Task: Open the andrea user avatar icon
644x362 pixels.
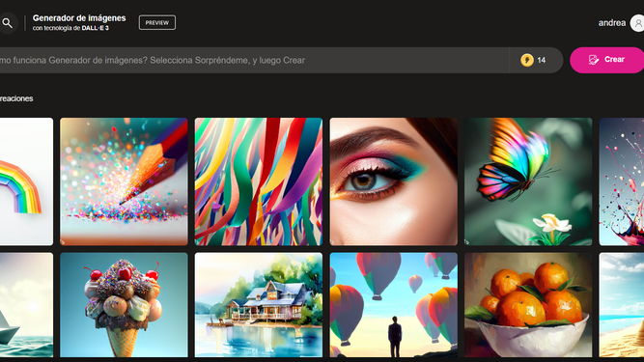Action: [x=637, y=23]
